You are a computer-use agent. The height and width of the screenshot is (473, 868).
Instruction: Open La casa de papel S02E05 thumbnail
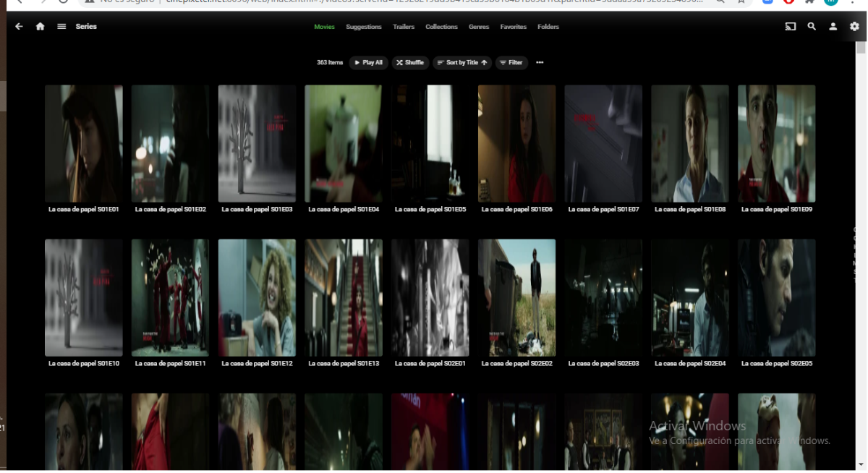[x=777, y=297]
